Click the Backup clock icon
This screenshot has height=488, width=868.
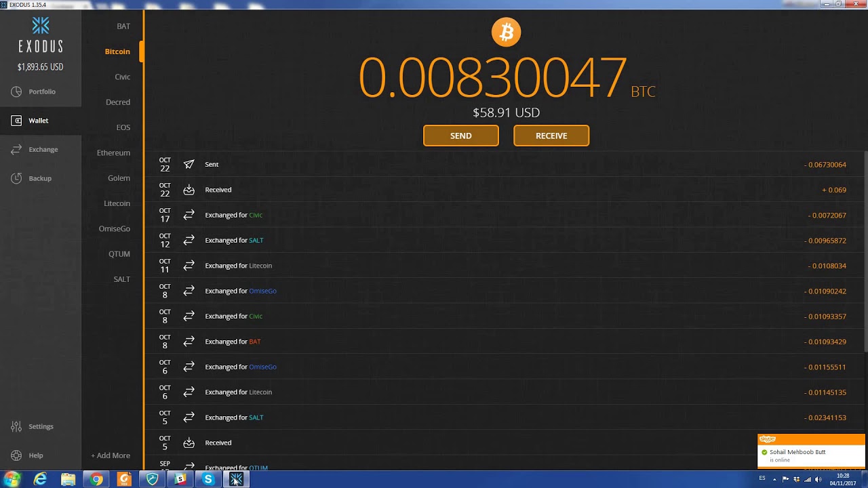(16, 178)
